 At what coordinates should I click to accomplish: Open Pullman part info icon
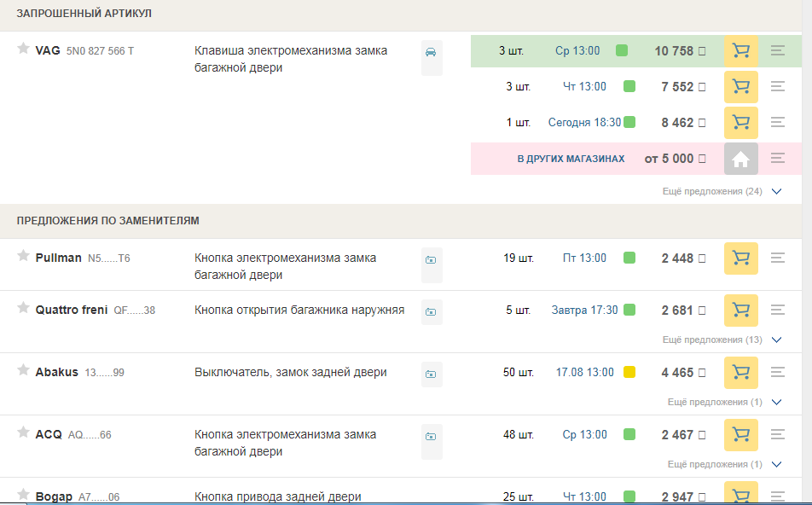click(x=432, y=259)
